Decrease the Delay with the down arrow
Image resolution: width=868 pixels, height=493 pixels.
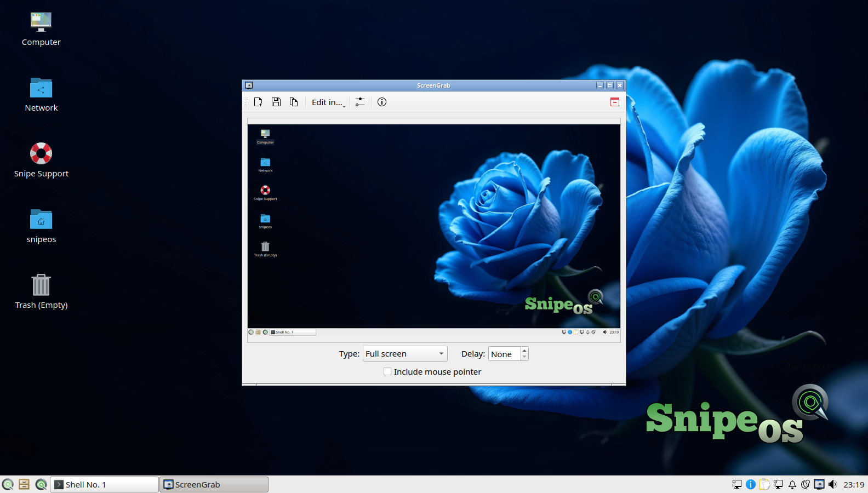click(x=524, y=357)
